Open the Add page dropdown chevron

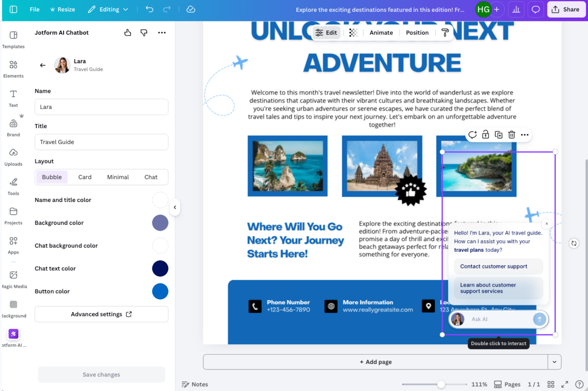tap(554, 362)
